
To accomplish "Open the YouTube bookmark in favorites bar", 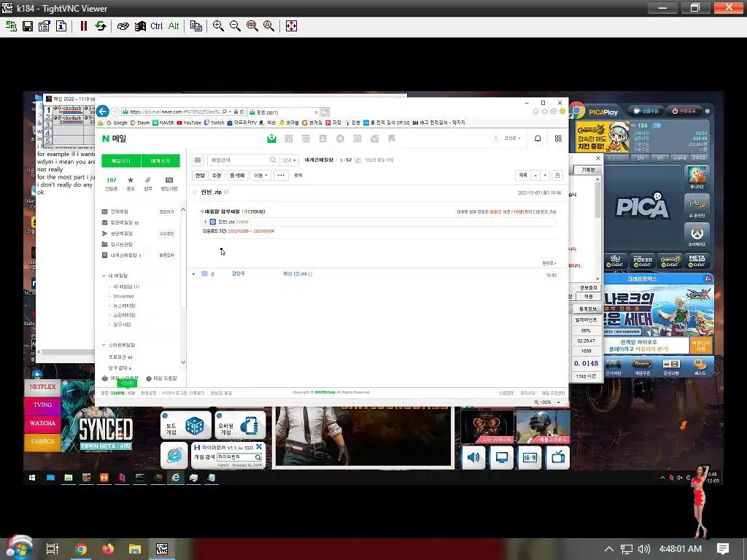I will [x=189, y=122].
